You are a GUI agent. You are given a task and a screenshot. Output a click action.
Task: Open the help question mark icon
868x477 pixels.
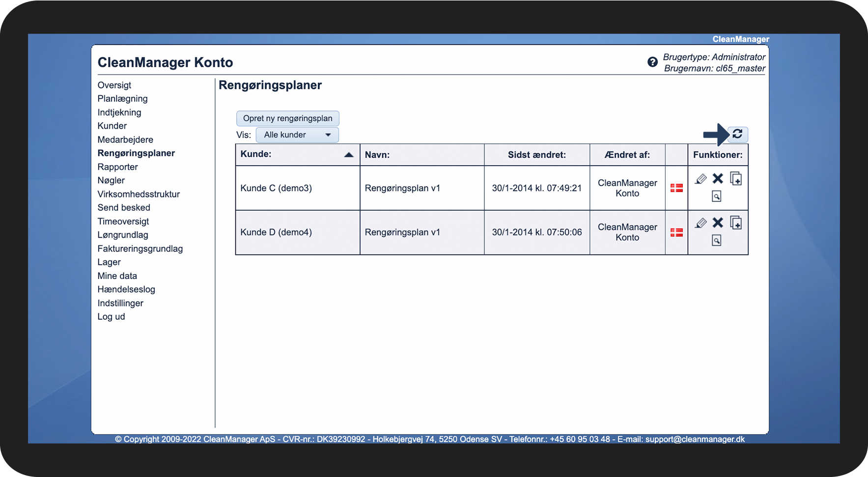(x=652, y=62)
